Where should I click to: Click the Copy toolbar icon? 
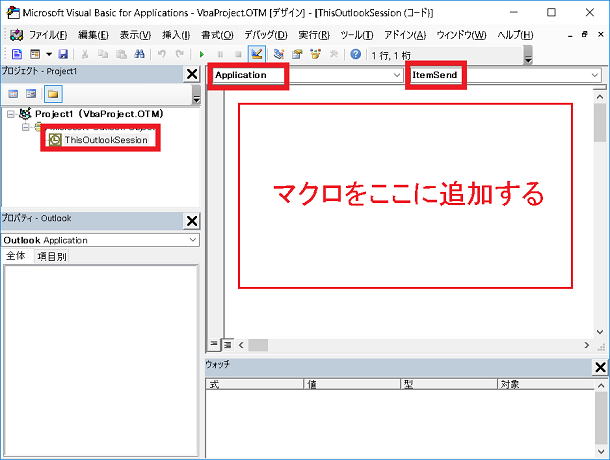tap(103, 54)
